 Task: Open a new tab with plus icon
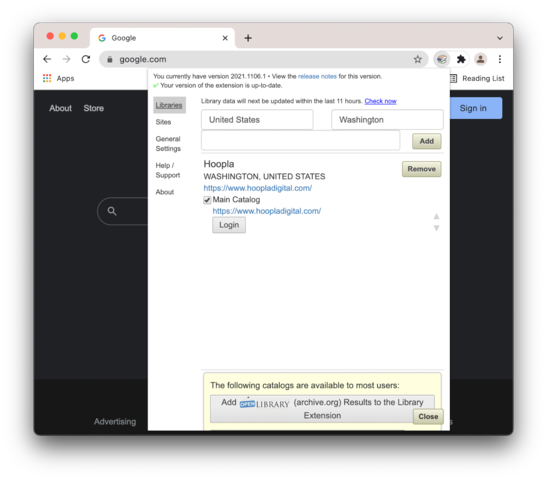[248, 38]
